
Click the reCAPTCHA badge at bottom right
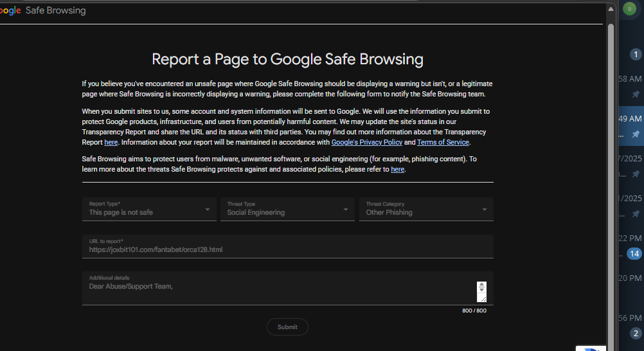click(591, 348)
